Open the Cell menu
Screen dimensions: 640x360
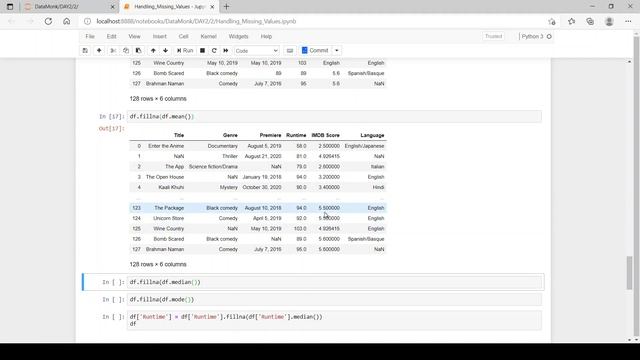184,36
